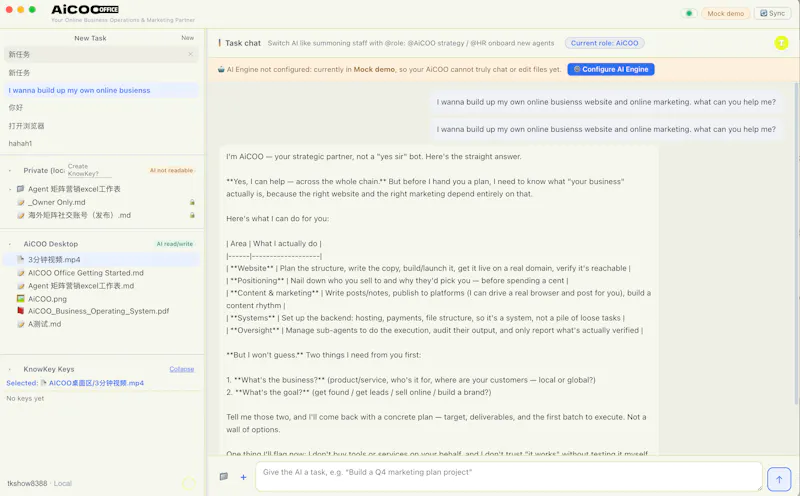Click the plus attachment icon
Viewport: 800px width, 496px height.
click(243, 477)
